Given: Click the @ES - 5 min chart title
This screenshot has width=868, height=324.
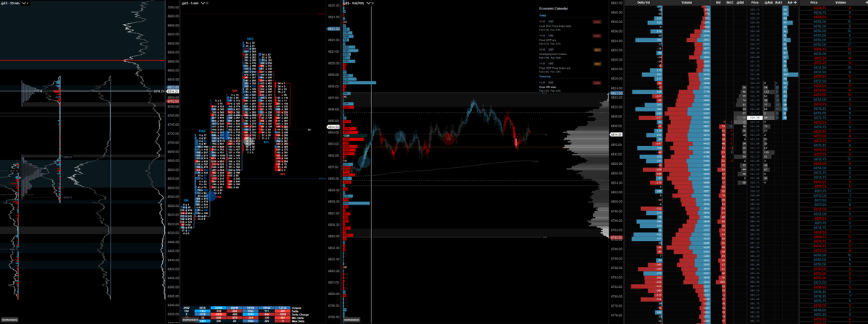Looking at the screenshot, I should coord(188,3).
